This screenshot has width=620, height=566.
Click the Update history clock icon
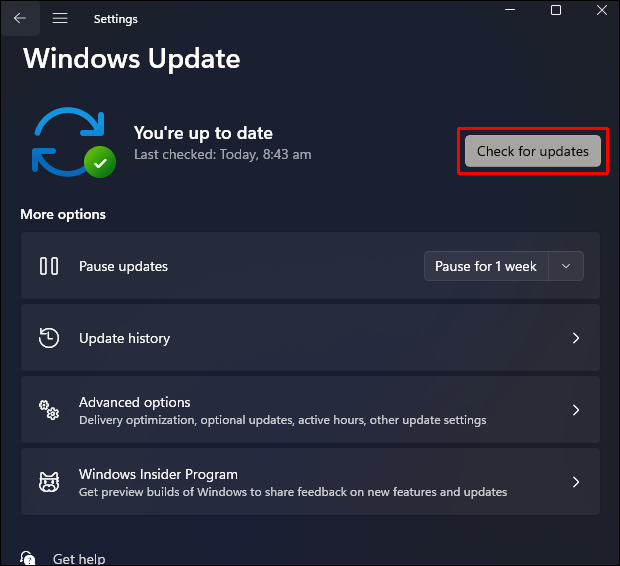tap(49, 338)
